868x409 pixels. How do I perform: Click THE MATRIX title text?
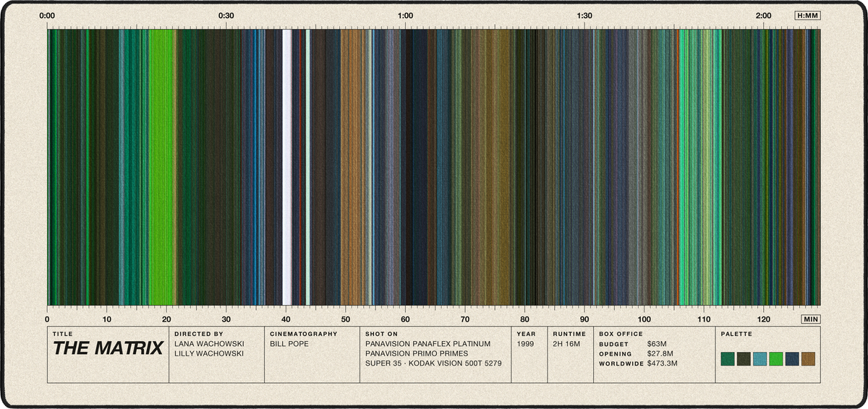tap(108, 348)
